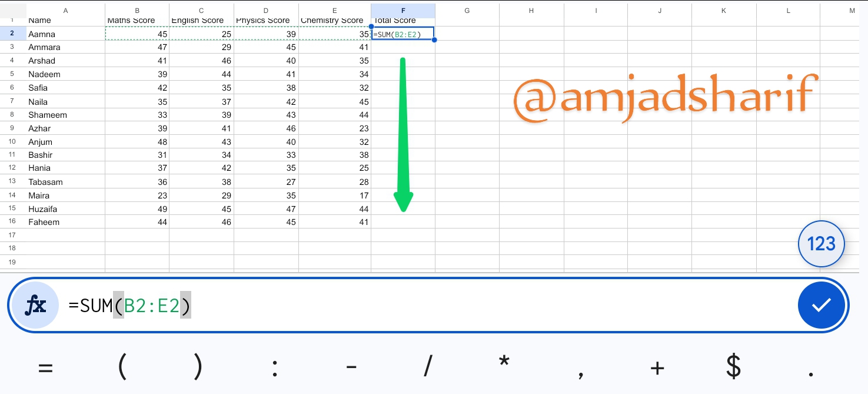Click the Tabasam name cell

[x=65, y=182]
